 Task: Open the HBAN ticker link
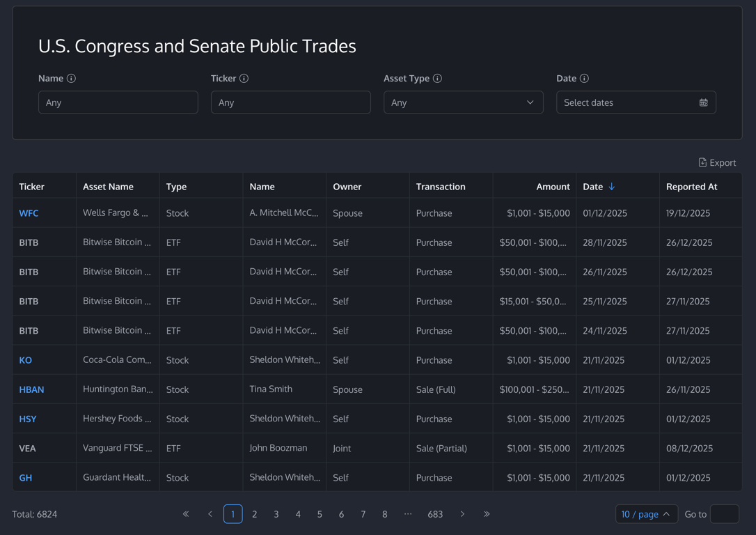coord(31,389)
